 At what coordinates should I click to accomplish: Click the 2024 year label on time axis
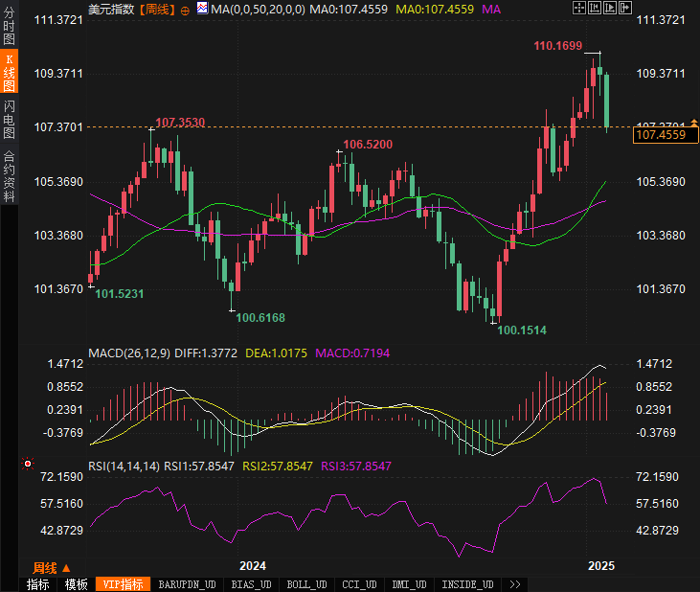click(x=253, y=566)
